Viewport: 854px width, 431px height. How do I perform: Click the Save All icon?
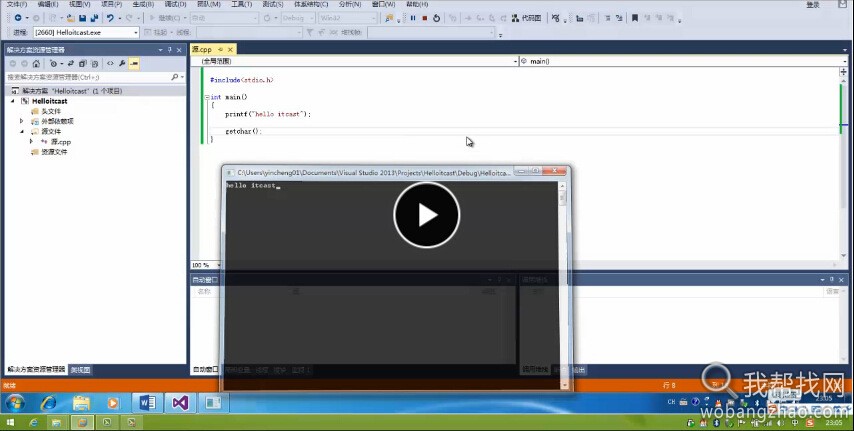coord(94,18)
